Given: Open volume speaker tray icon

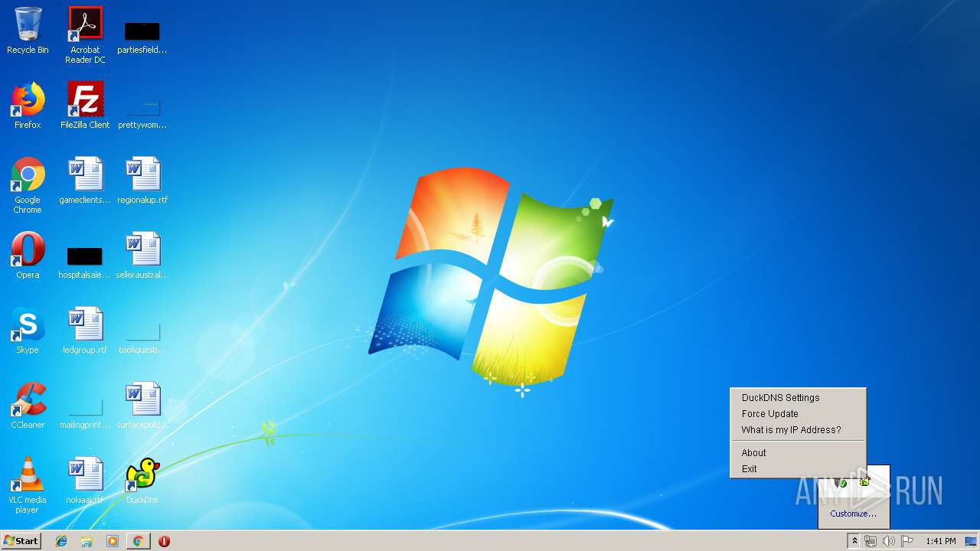Looking at the screenshot, I should [889, 541].
